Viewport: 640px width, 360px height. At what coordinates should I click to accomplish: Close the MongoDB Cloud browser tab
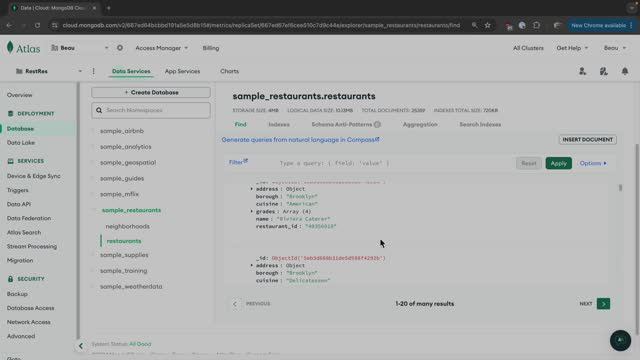click(94, 8)
